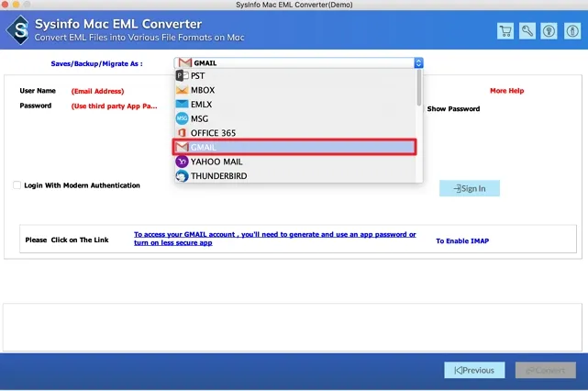This screenshot has height=391, width=588.
Task: Choose MSG in the dropdown list
Action: pyautogui.click(x=295, y=118)
